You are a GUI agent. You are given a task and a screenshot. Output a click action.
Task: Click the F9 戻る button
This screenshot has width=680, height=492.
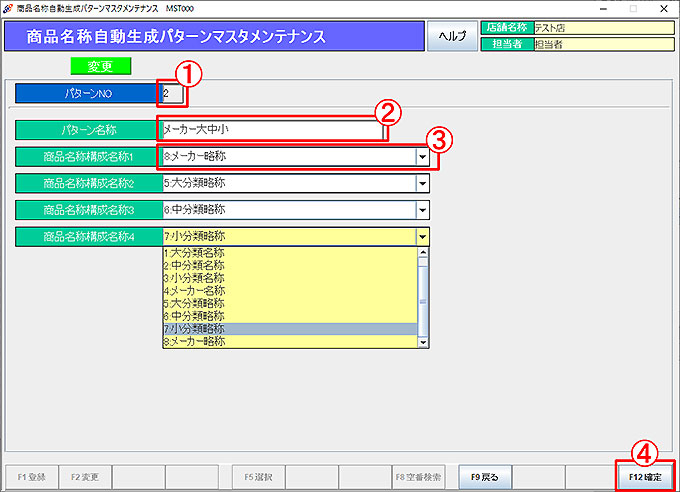point(485,477)
